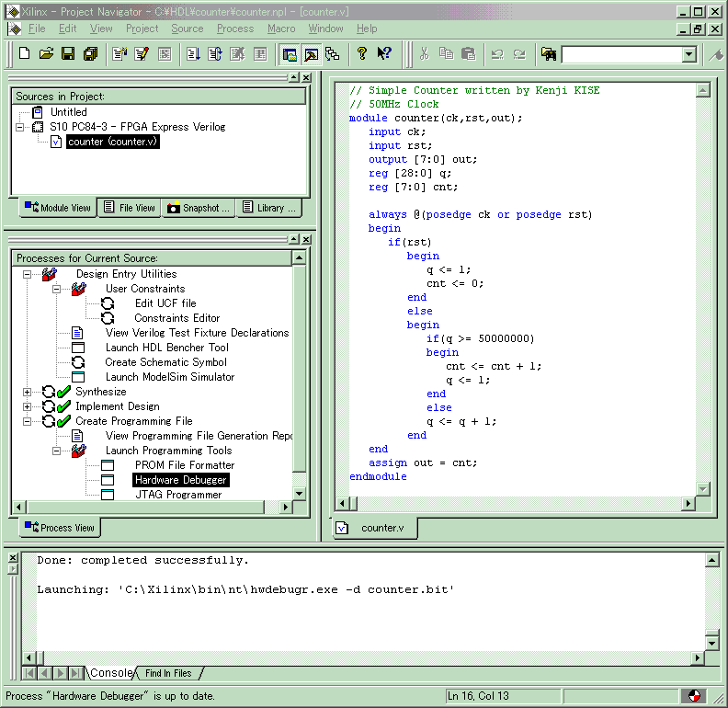Switch to the File View tab
The width and height of the screenshot is (728, 708).
(x=129, y=208)
